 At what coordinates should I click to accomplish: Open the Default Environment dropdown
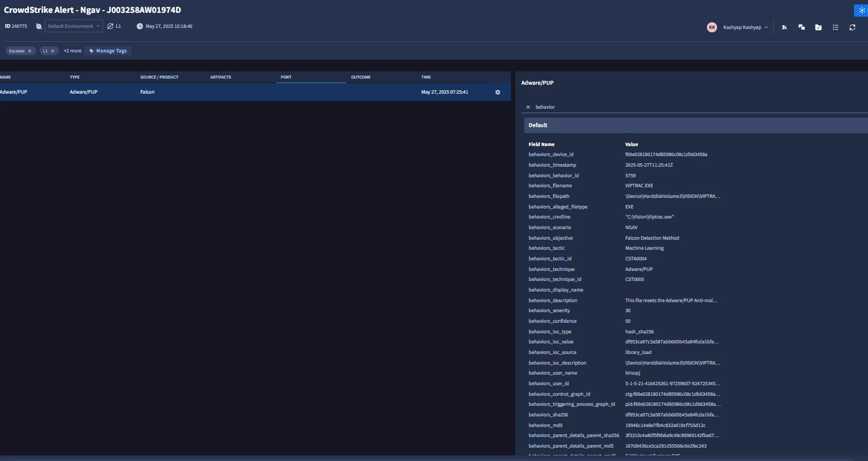[74, 26]
